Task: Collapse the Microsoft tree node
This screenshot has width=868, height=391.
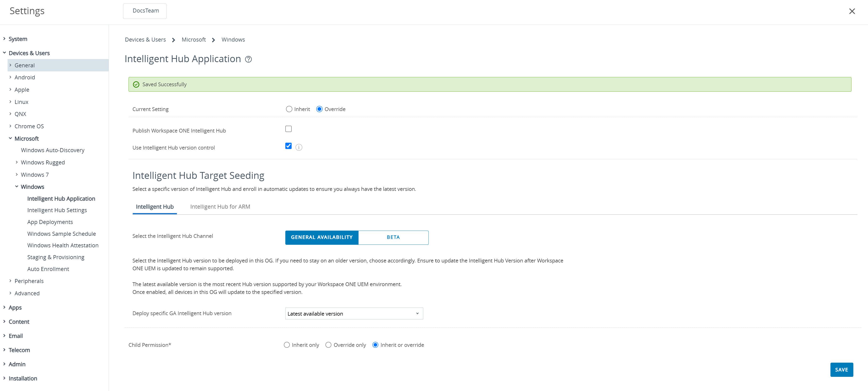Action: pos(10,138)
